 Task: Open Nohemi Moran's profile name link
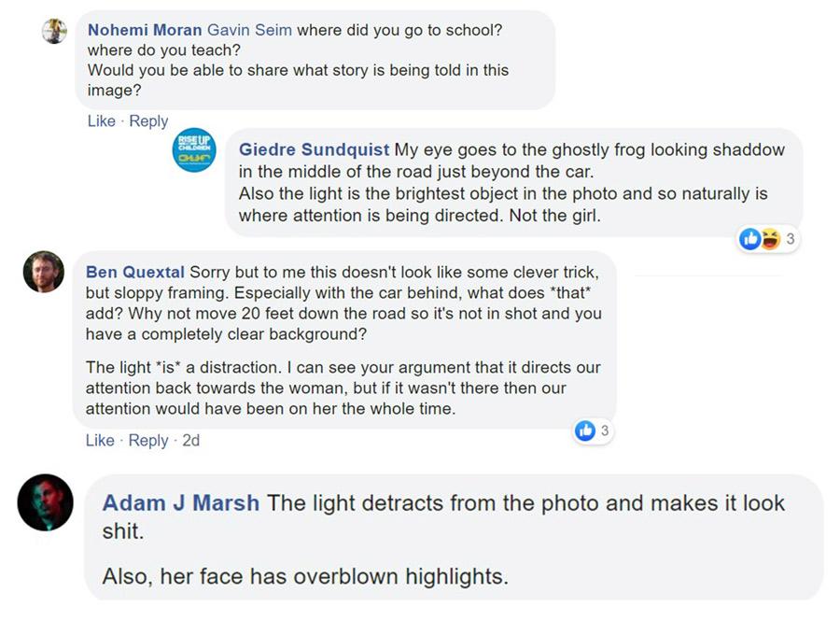(144, 30)
